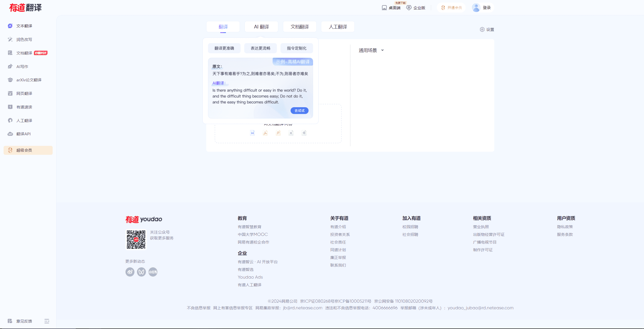Select the Word document format icon
Viewport: 644px width, 329px height.
coord(252,133)
